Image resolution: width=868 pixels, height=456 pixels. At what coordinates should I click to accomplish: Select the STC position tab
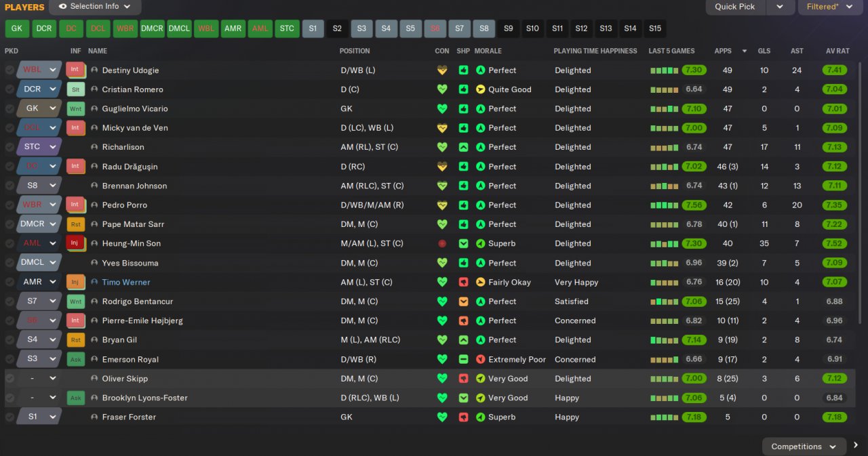pyautogui.click(x=287, y=28)
